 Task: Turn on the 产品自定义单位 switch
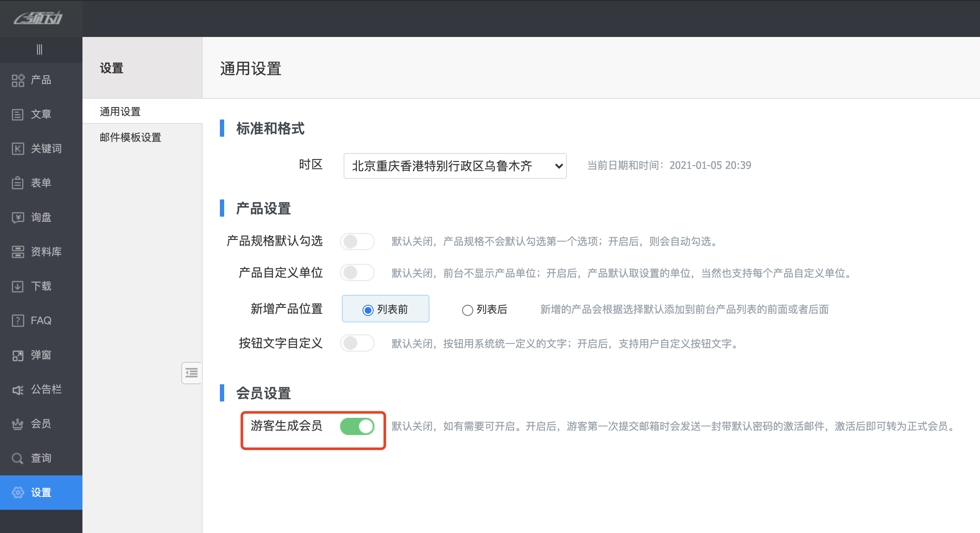click(x=357, y=273)
